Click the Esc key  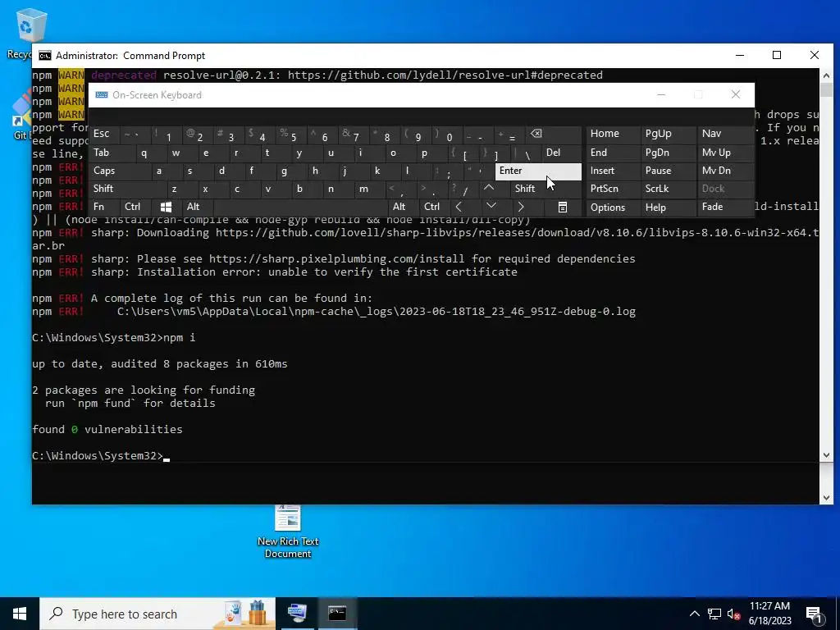coord(104,135)
